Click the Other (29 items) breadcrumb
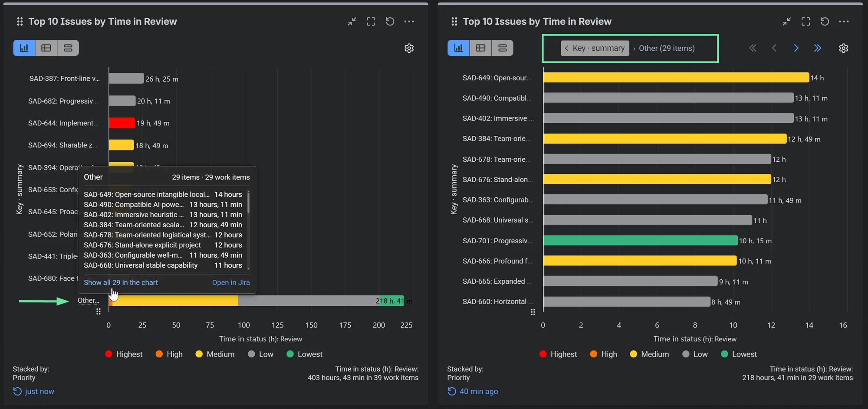 pos(667,48)
